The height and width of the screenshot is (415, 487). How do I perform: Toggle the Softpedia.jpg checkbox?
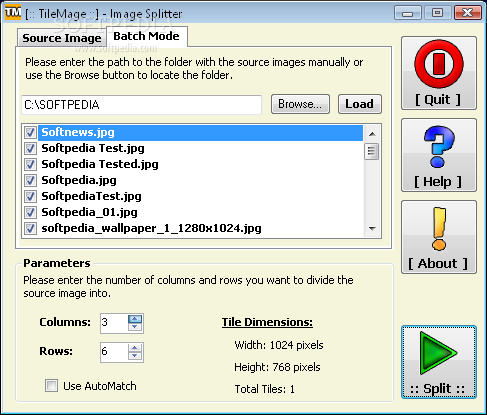(x=30, y=180)
